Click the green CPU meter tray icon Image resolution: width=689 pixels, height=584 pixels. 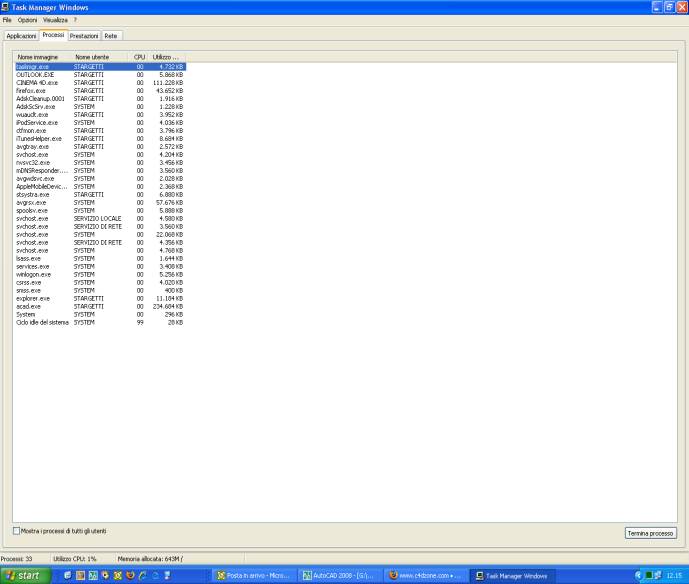pyautogui.click(x=649, y=575)
